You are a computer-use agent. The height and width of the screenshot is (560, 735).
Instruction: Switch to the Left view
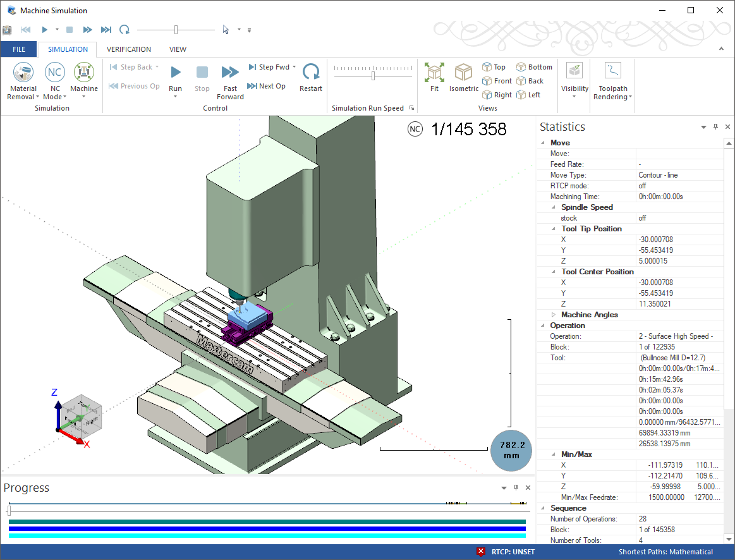click(529, 95)
